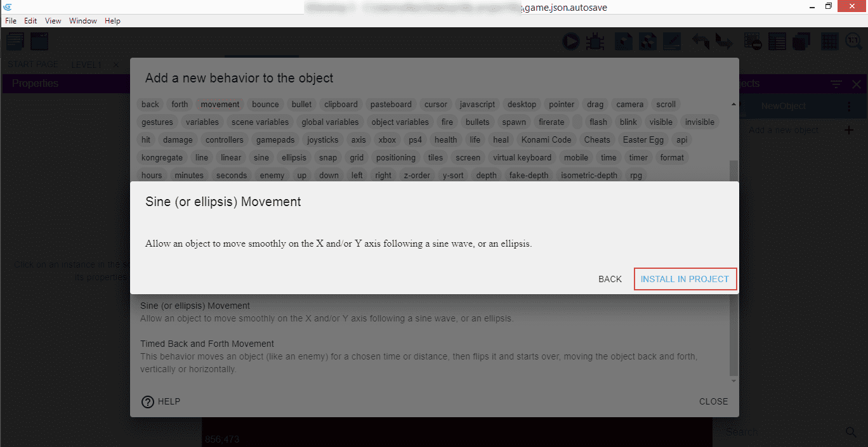This screenshot has width=868, height=447.
Task: Toggle the "sine" tag filter chip
Action: [261, 158]
